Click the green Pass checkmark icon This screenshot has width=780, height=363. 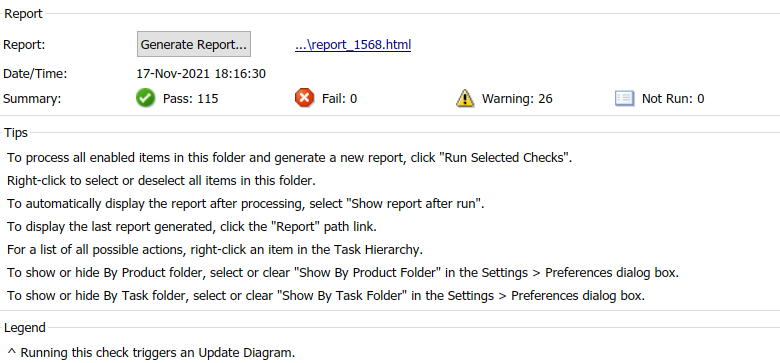(x=145, y=98)
